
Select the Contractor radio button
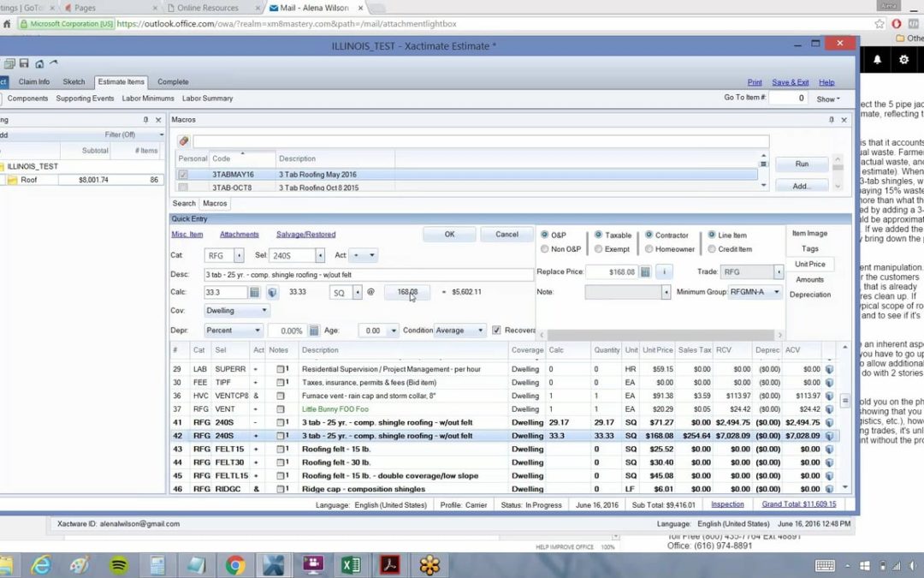(x=649, y=235)
